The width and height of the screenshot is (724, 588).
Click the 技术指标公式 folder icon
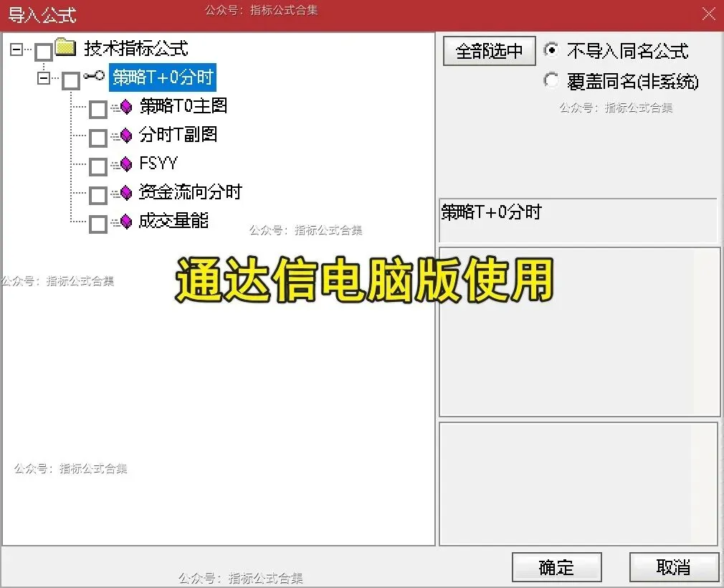click(65, 47)
